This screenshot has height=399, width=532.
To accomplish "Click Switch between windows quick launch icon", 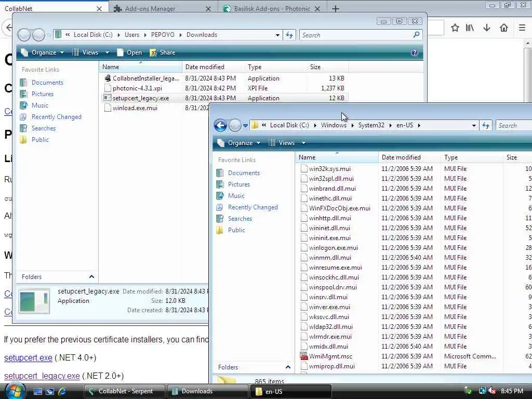I will pos(50,391).
